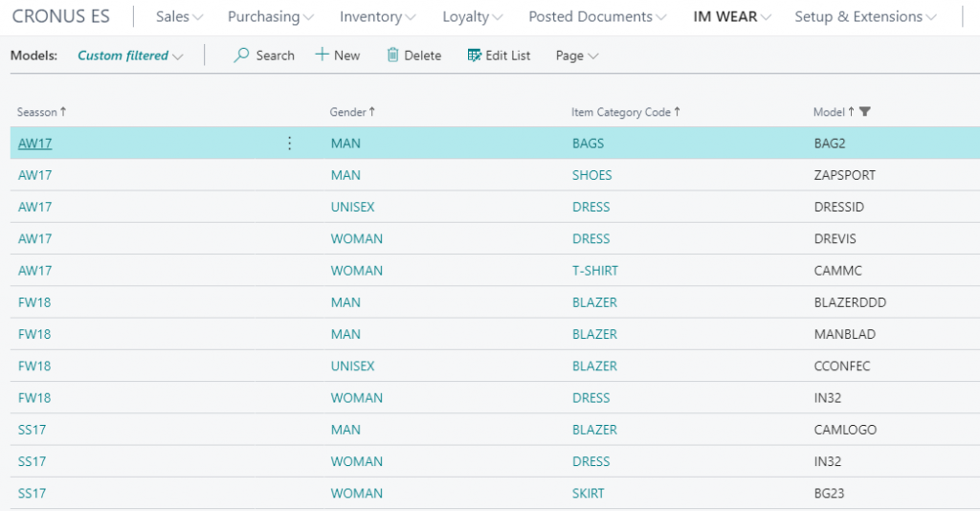Select the DREVIS model cell

[x=835, y=238]
